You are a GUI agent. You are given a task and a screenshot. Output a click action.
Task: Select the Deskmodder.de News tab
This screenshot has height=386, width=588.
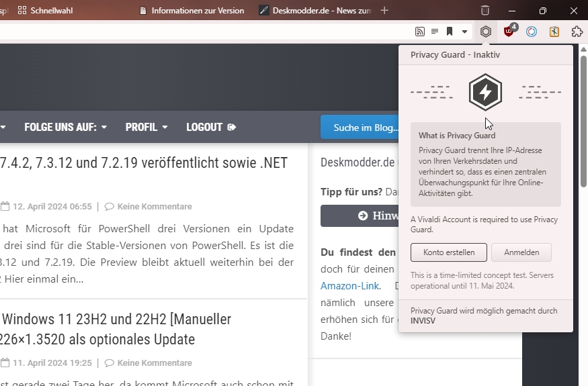[x=315, y=11]
